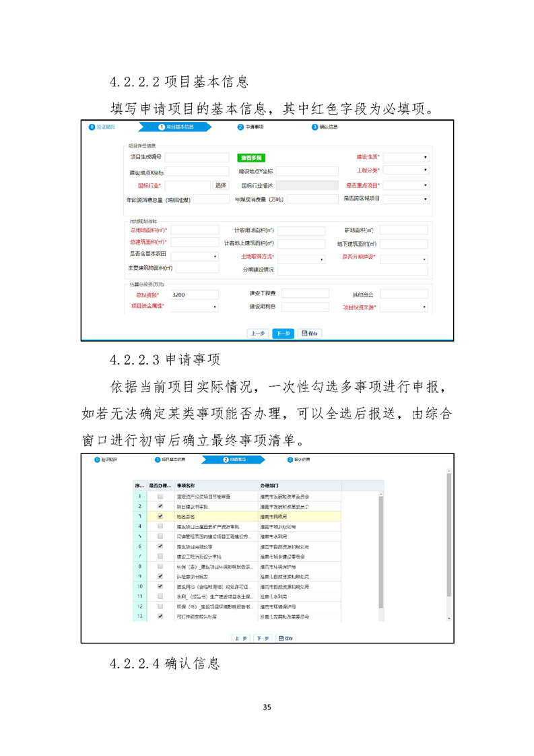Open the 建设性质 dropdown
This screenshot has width=534, height=756.
tap(406, 157)
